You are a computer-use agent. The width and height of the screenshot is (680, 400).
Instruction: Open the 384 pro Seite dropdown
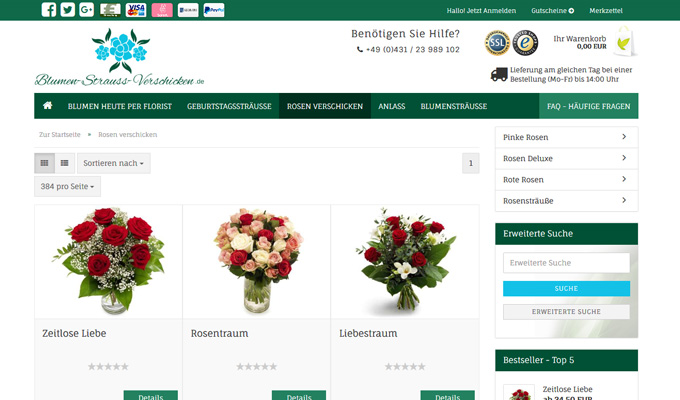point(67,187)
